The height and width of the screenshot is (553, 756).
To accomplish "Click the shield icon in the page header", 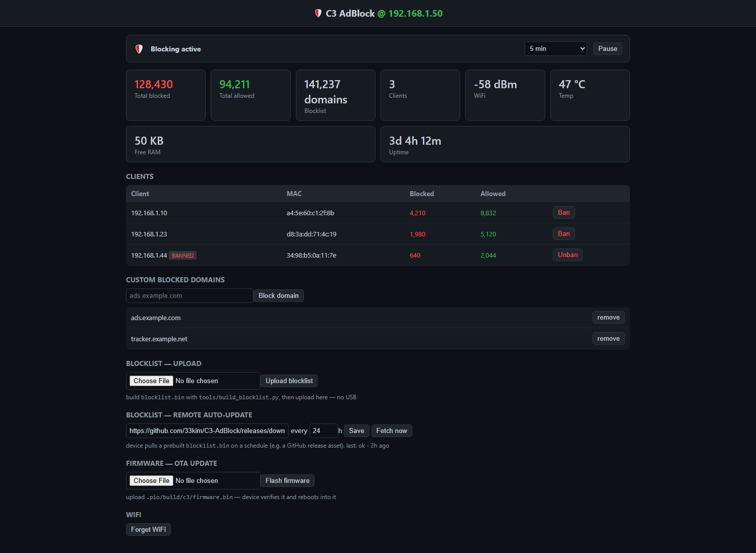I will [318, 14].
